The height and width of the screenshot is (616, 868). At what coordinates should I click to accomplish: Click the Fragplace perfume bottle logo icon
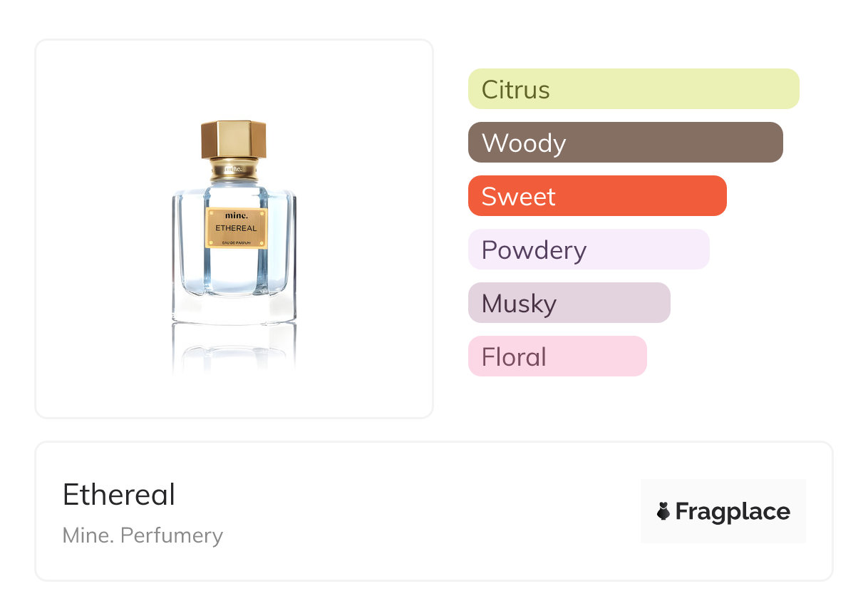point(663,511)
